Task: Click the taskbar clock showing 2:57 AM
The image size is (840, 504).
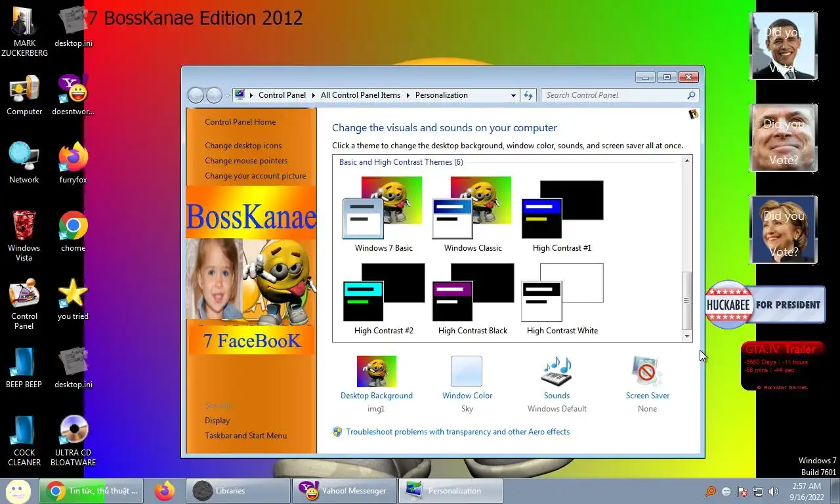Action: (x=806, y=492)
